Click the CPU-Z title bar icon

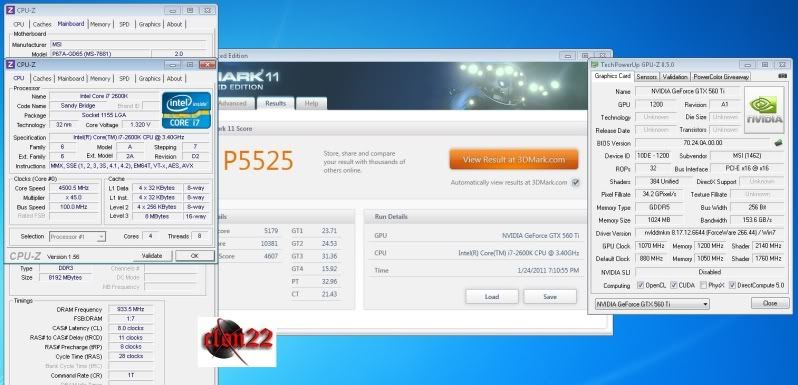pyautogui.click(x=10, y=65)
